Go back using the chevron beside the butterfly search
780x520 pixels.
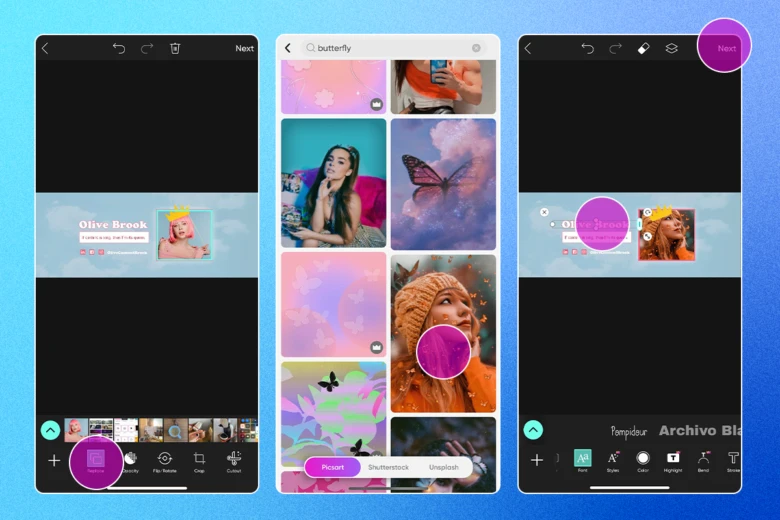288,48
